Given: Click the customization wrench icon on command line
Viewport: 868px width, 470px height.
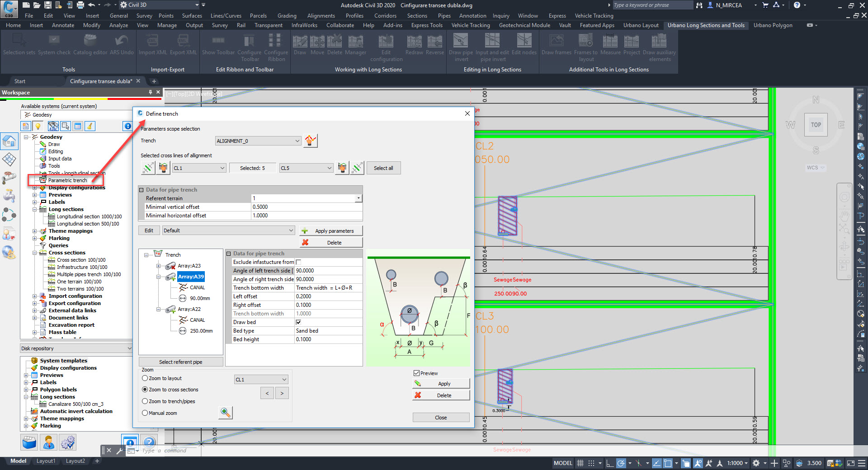Looking at the screenshot, I should click(x=120, y=451).
